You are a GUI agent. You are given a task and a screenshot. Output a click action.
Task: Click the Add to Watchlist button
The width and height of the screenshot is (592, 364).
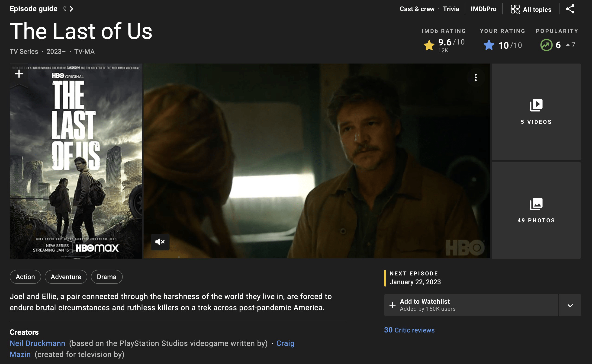[x=425, y=301]
